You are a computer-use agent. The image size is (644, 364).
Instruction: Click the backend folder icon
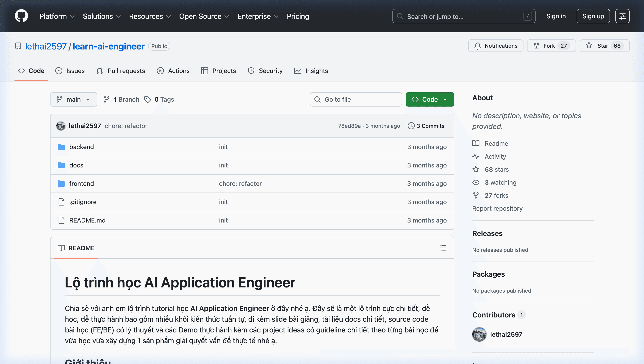tap(61, 147)
